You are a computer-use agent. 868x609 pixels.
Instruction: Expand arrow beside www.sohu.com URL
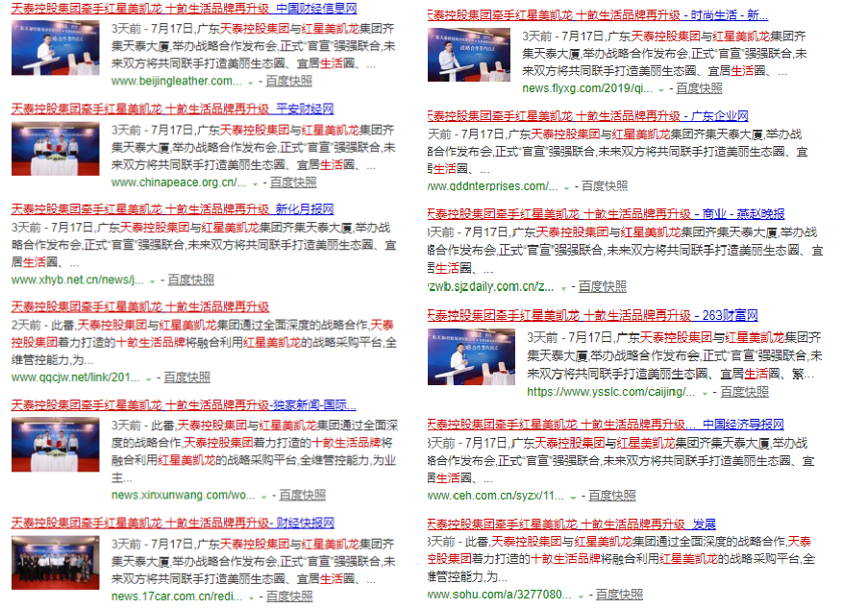pos(581,597)
